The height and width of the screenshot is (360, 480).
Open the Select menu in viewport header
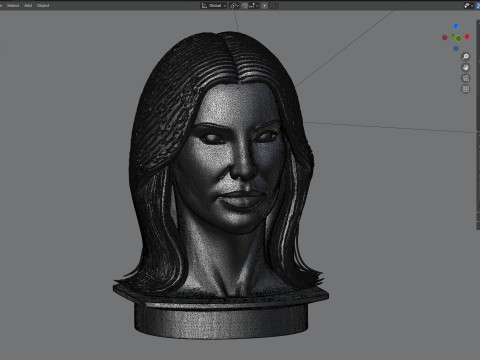pyautogui.click(x=13, y=5)
